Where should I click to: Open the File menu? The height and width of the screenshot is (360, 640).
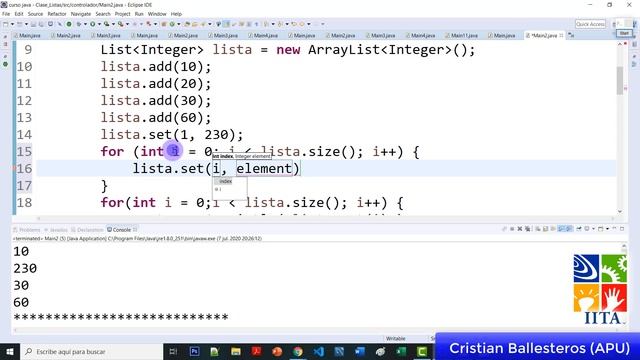pos(6,14)
